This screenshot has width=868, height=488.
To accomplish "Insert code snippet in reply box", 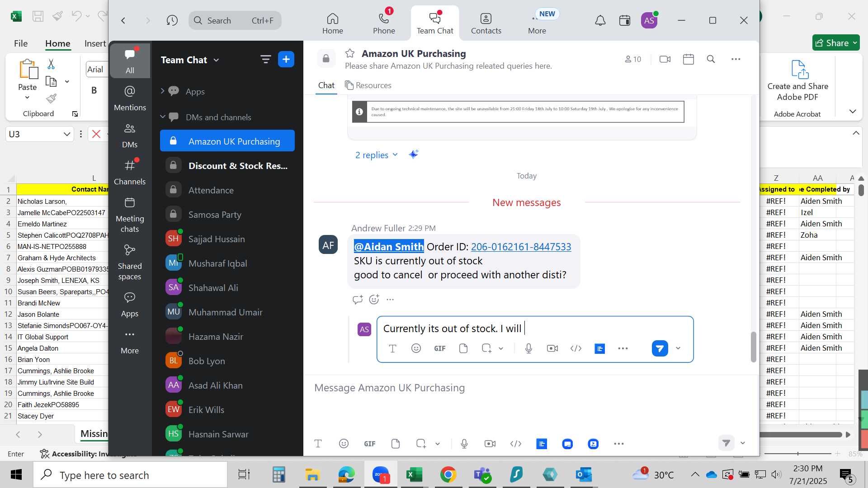I will pyautogui.click(x=576, y=348).
